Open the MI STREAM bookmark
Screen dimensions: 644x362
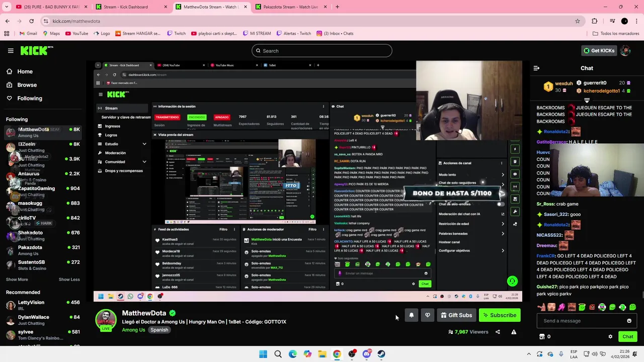coord(256,34)
